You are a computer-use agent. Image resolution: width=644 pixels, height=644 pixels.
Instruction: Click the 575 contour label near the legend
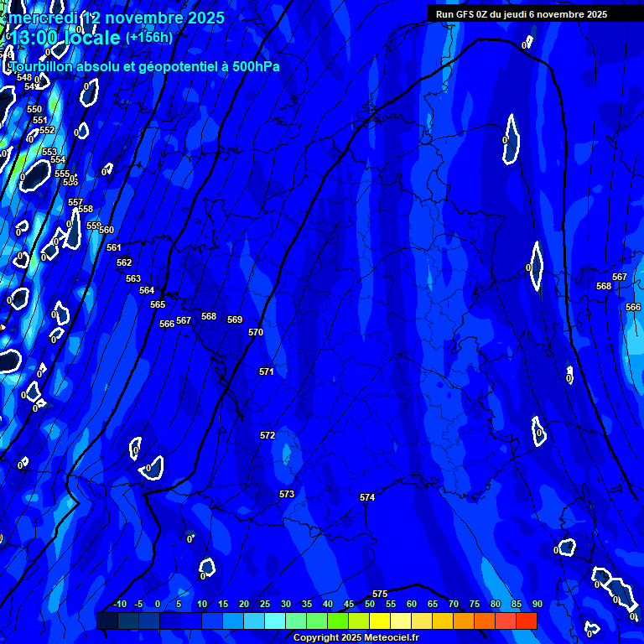coord(380,594)
